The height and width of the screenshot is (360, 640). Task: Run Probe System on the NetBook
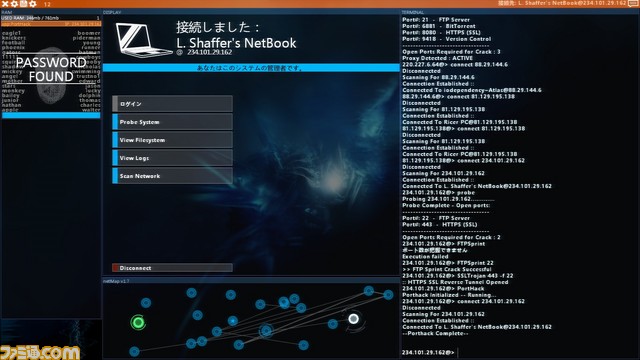point(173,122)
